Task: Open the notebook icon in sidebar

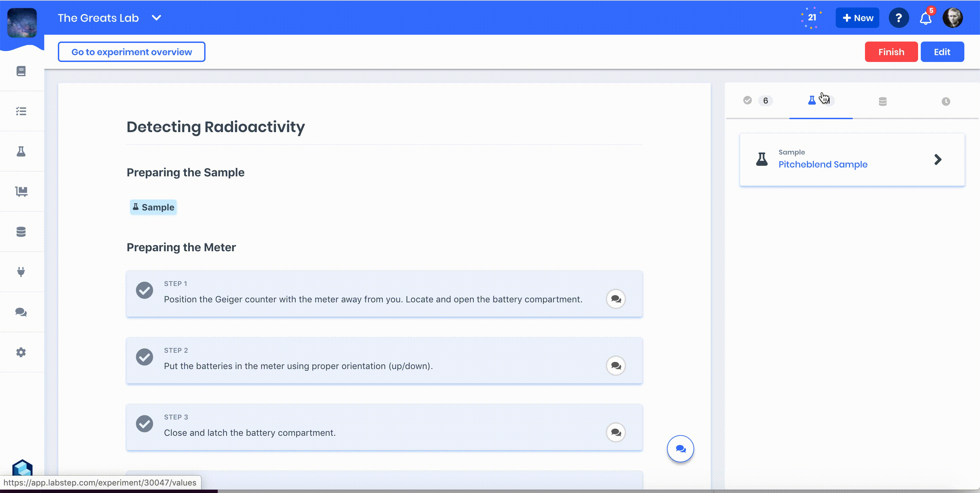Action: coord(21,71)
